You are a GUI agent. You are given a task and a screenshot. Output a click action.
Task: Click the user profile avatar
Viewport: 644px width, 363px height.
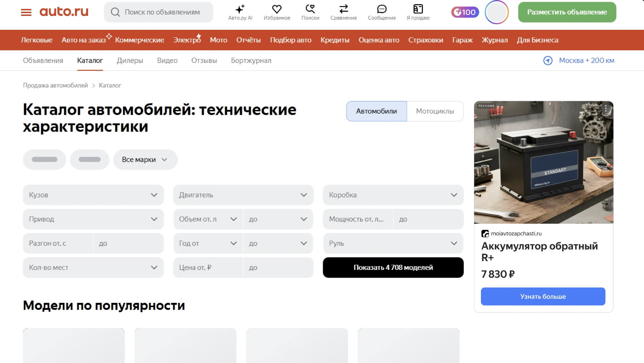coord(496,12)
